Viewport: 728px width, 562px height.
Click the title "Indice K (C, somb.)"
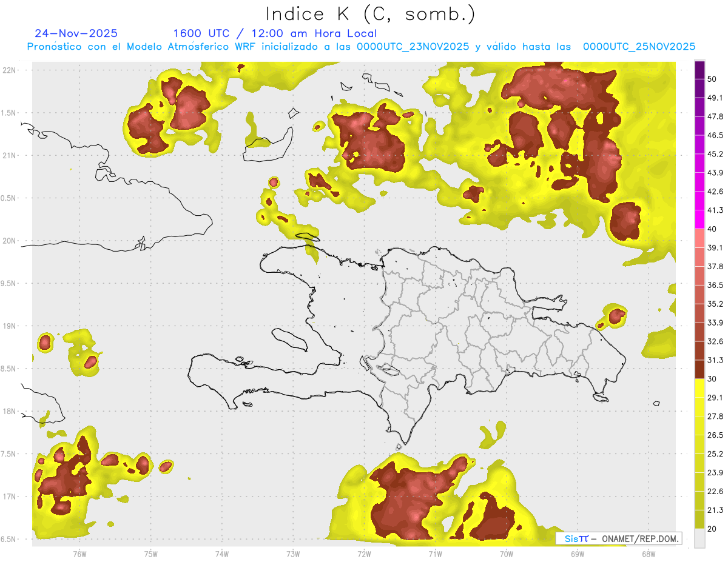(370, 14)
